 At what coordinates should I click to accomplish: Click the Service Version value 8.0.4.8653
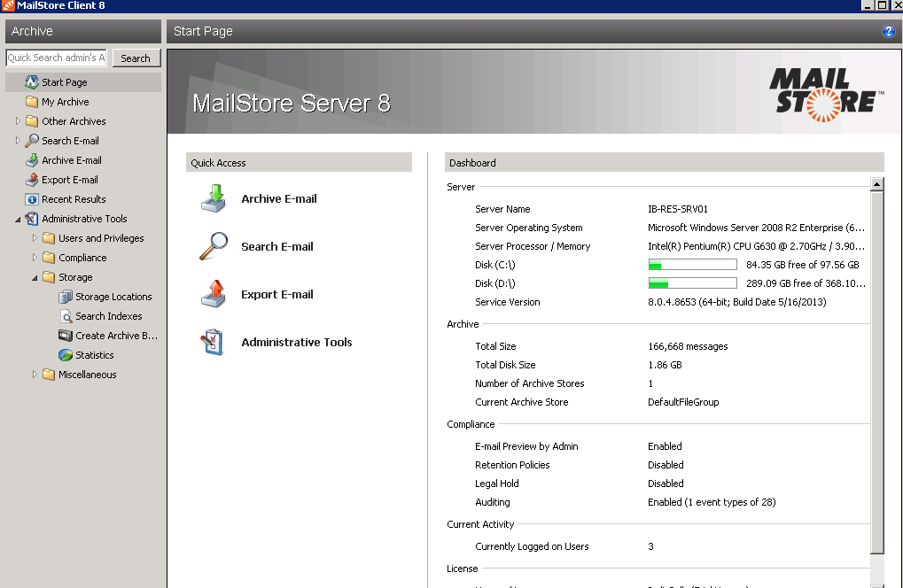tap(736, 302)
